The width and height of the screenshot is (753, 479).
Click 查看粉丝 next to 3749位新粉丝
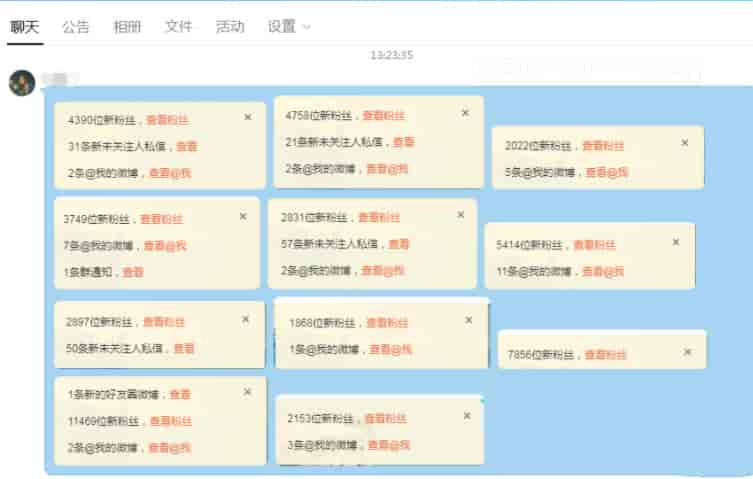coord(161,219)
